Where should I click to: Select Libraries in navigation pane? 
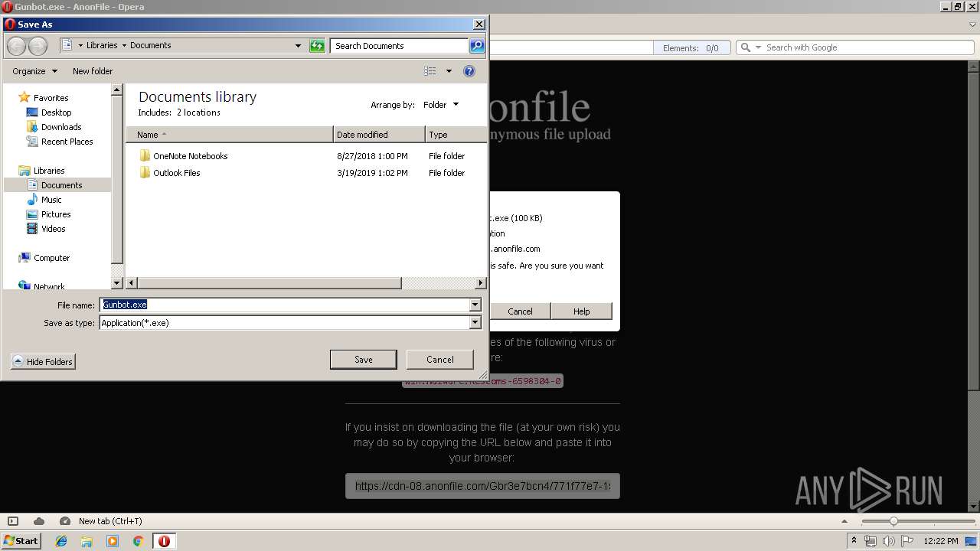(x=49, y=171)
